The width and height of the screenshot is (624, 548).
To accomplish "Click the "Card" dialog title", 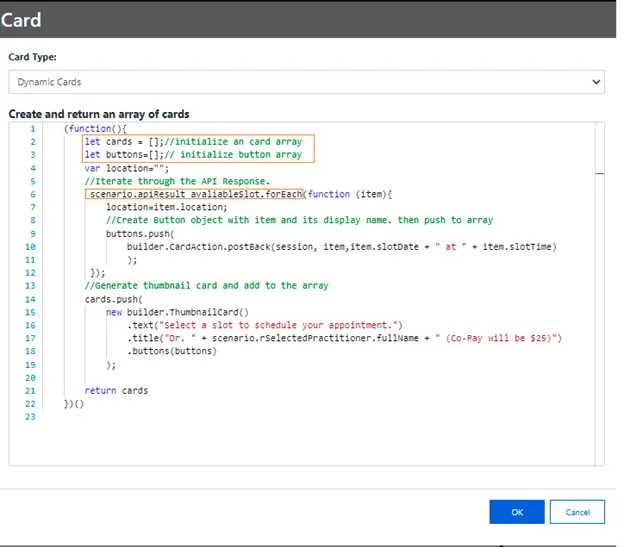I will pos(21,20).
